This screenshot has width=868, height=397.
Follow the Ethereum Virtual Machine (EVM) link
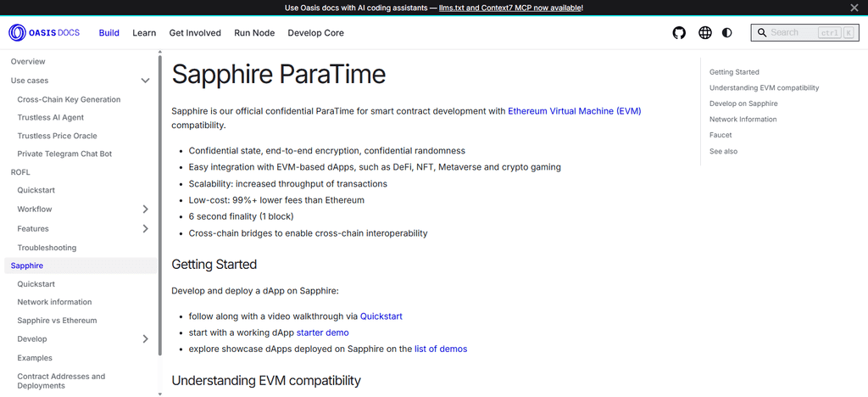pos(575,111)
